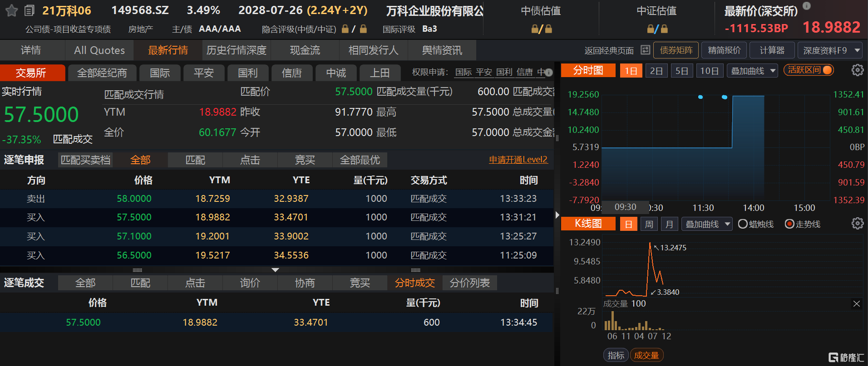Select 全部最优 tab in 逐笔申报

360,160
